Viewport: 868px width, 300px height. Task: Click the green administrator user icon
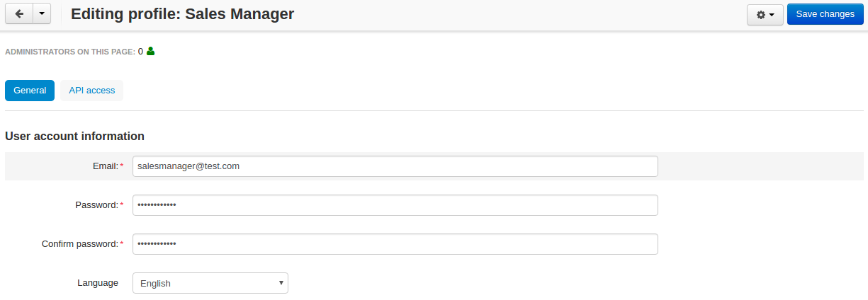[x=150, y=51]
